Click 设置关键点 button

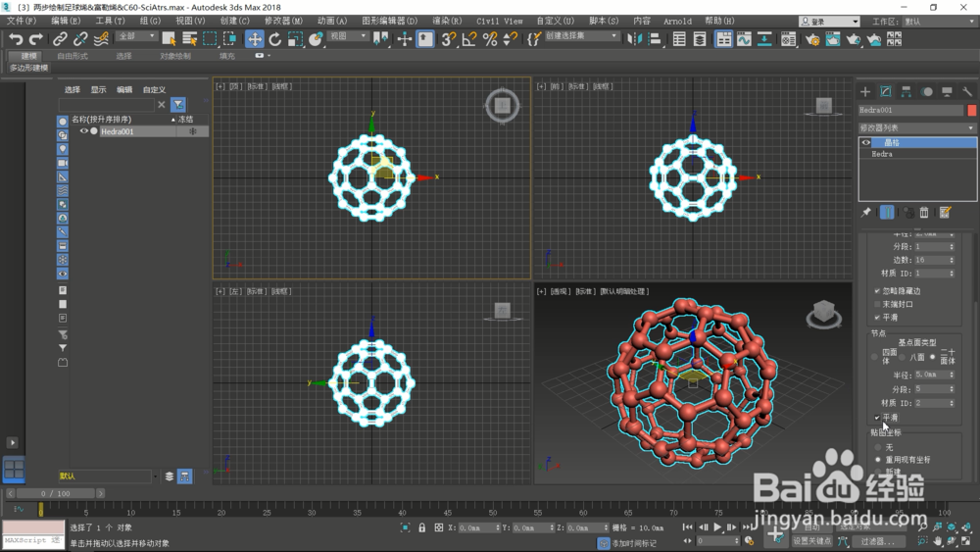pos(811,541)
